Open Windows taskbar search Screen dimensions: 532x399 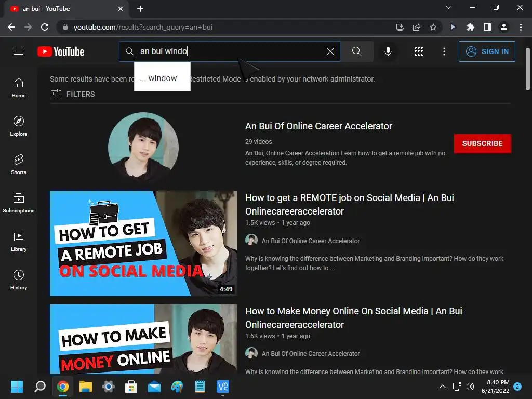click(39, 387)
